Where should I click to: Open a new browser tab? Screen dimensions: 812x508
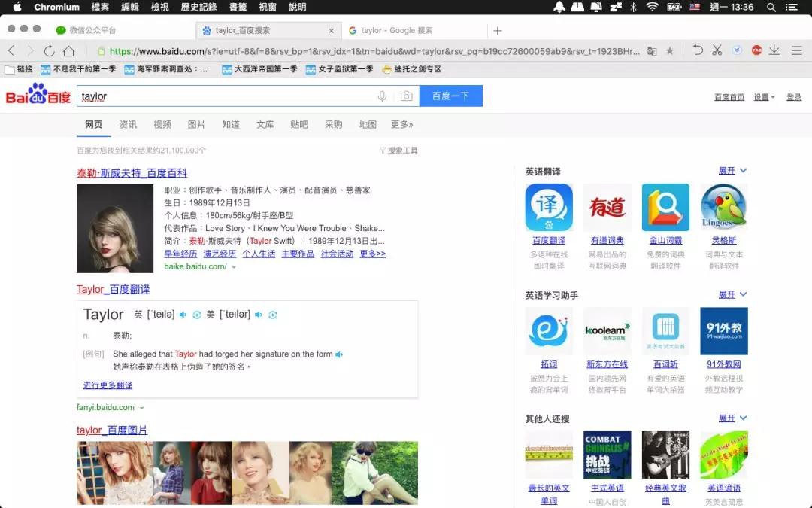coord(498,31)
